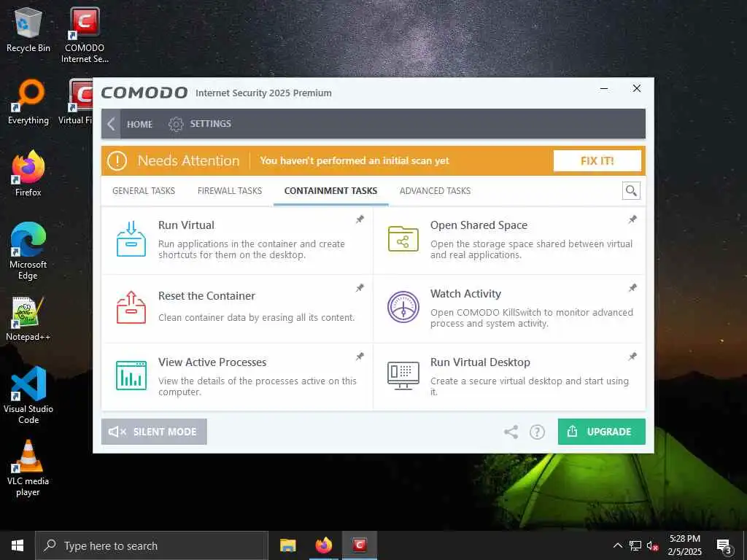Open the Windows Start menu
The width and height of the screenshot is (747, 560).
tap(18, 545)
